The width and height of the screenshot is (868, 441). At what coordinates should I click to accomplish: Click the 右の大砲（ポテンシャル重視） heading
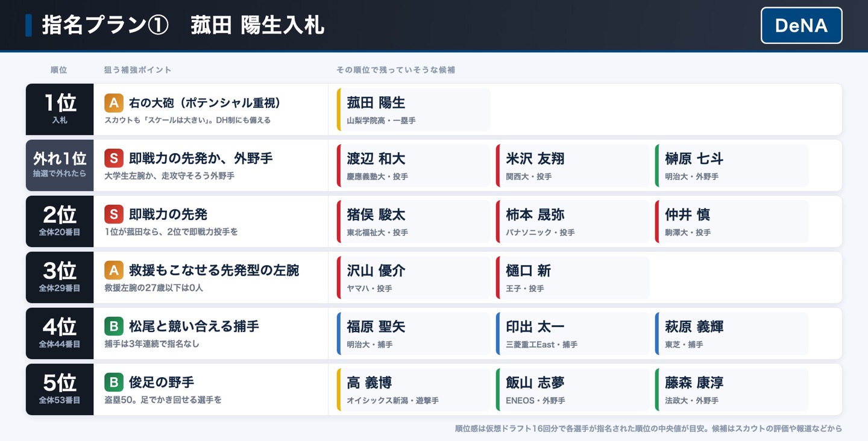(x=205, y=103)
